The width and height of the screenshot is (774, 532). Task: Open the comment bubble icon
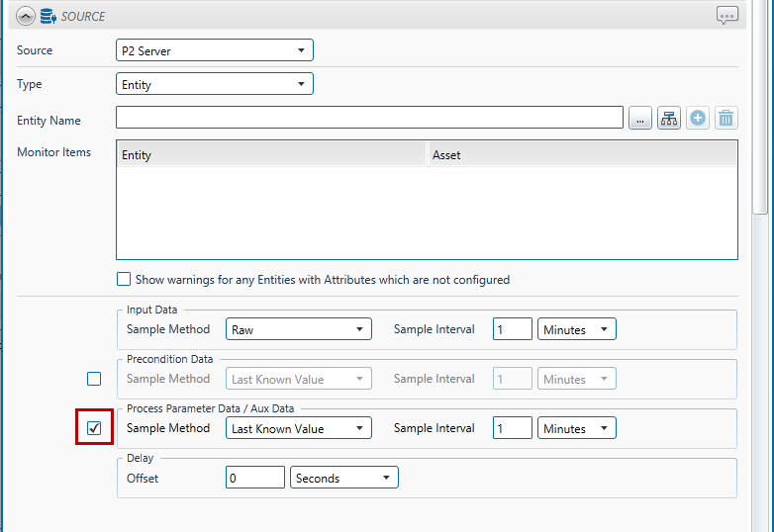727,16
